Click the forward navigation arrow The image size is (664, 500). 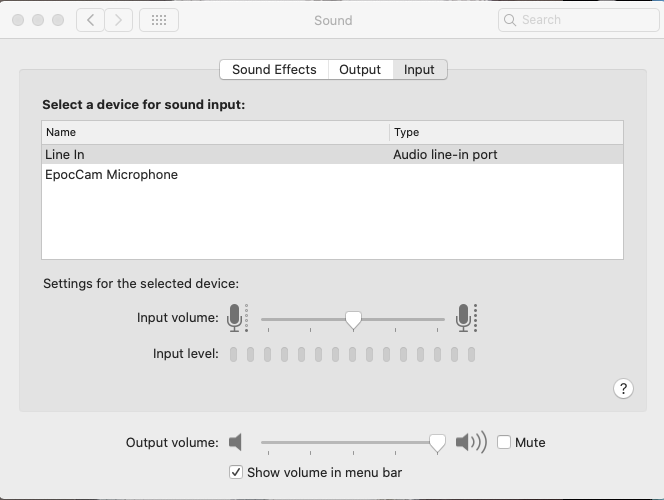pos(119,20)
